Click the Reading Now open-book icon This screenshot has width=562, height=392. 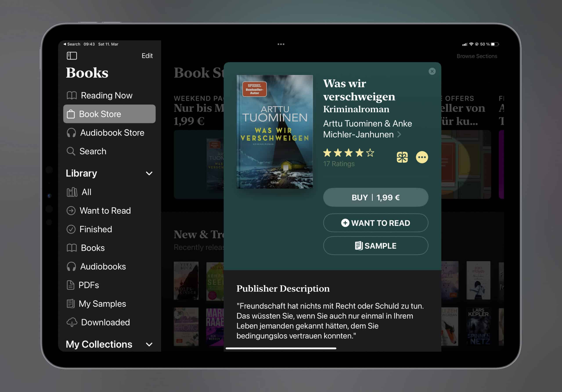coord(72,95)
